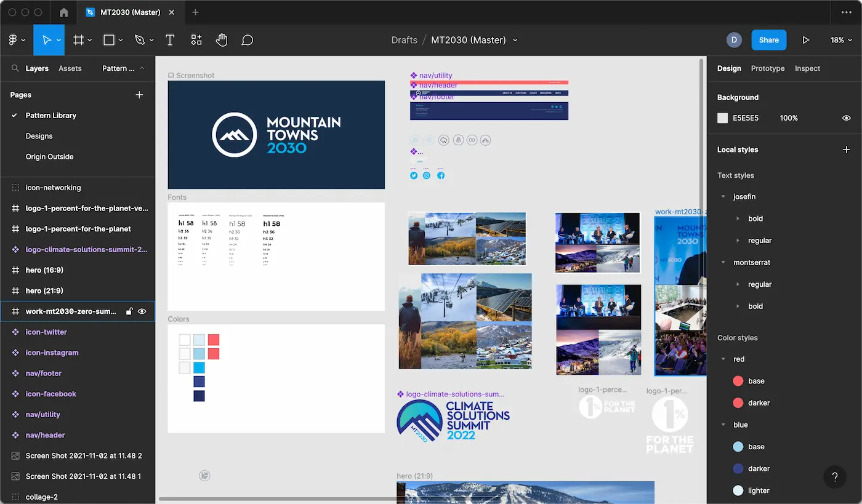862x504 pixels.
Task: Open user avatar D menu
Action: click(x=734, y=40)
